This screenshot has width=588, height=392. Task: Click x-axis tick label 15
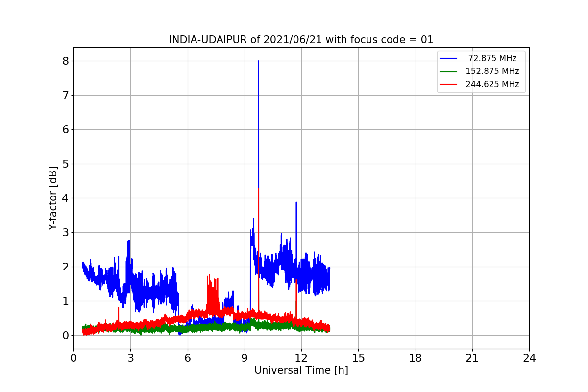click(358, 358)
